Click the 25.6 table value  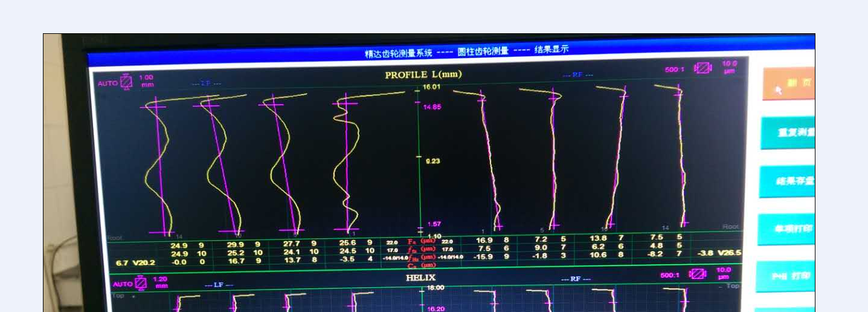click(347, 243)
